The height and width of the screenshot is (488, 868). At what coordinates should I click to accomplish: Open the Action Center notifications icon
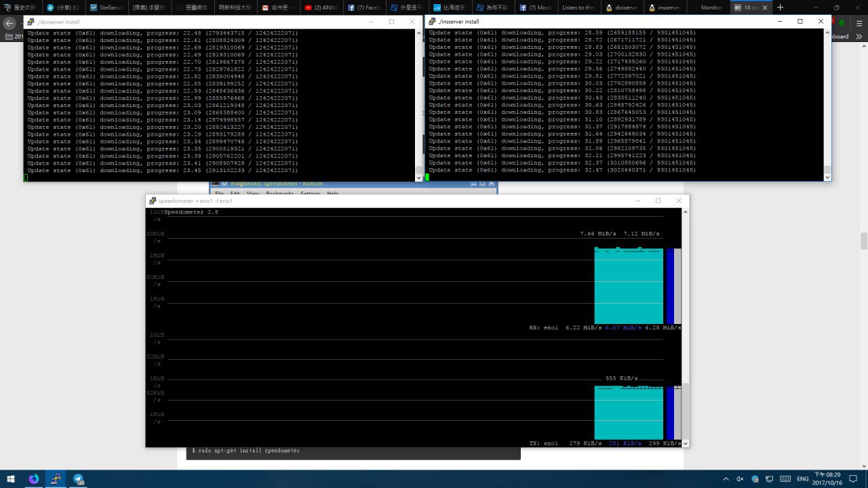pyautogui.click(x=854, y=479)
